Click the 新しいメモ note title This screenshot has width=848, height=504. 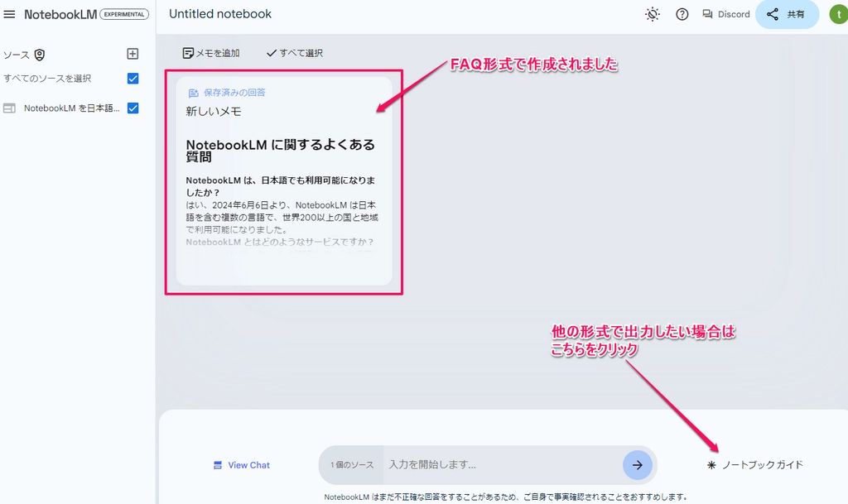click(214, 112)
